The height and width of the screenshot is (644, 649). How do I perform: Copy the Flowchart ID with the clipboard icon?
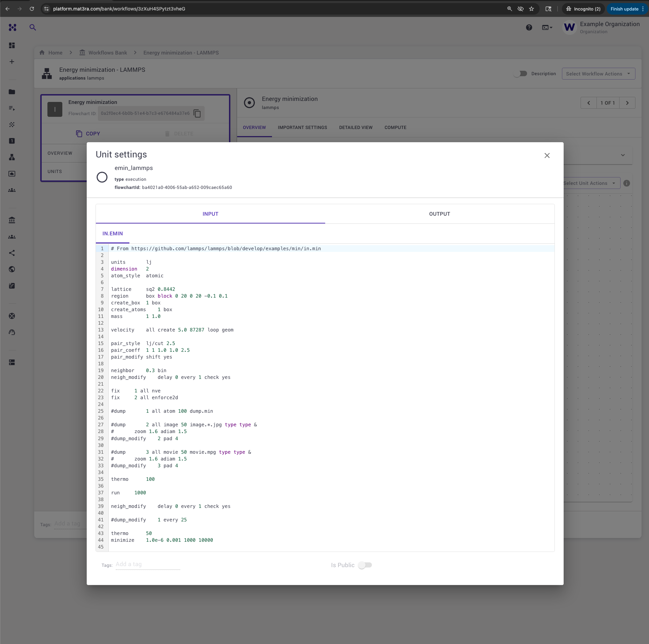[197, 113]
